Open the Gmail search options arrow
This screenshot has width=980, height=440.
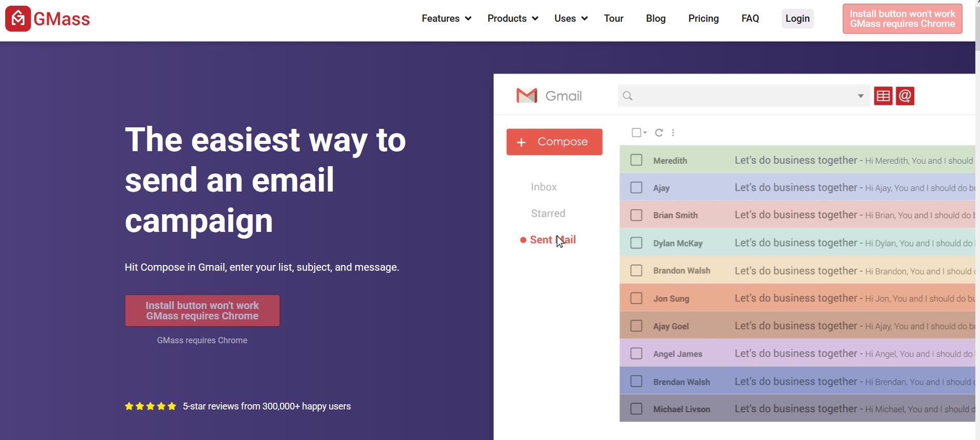[860, 96]
